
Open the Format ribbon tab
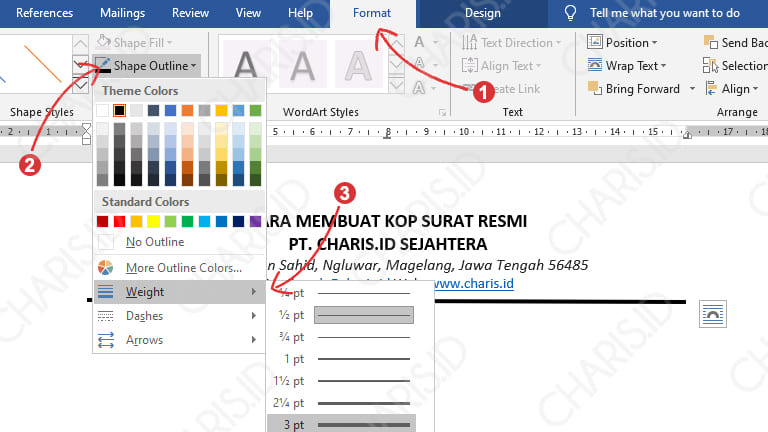coord(372,13)
